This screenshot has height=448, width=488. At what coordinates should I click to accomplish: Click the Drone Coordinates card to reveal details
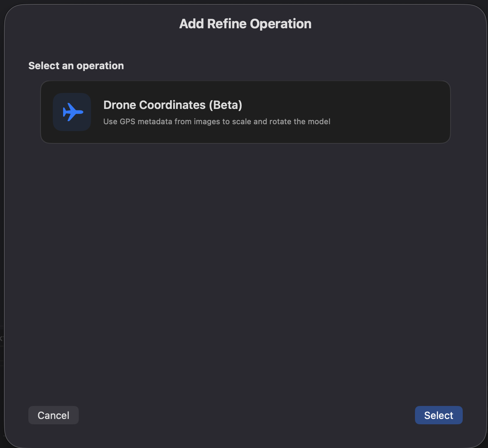pyautogui.click(x=245, y=112)
